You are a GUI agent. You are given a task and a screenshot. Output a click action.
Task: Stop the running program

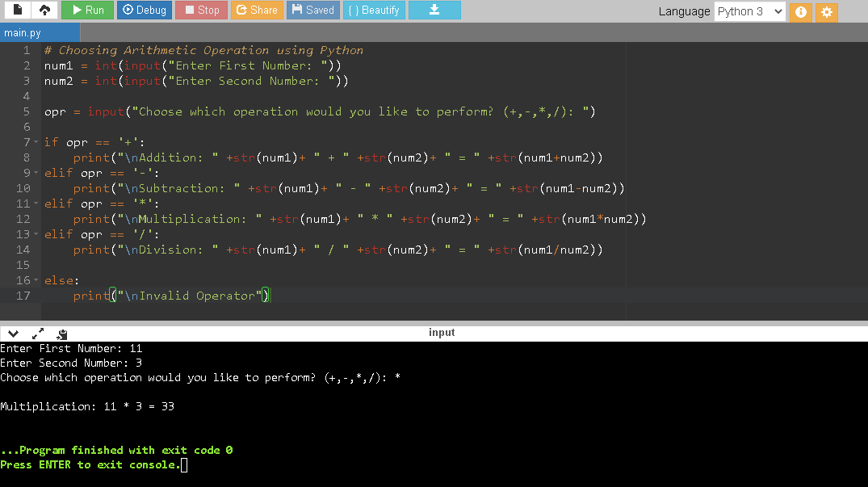(202, 10)
